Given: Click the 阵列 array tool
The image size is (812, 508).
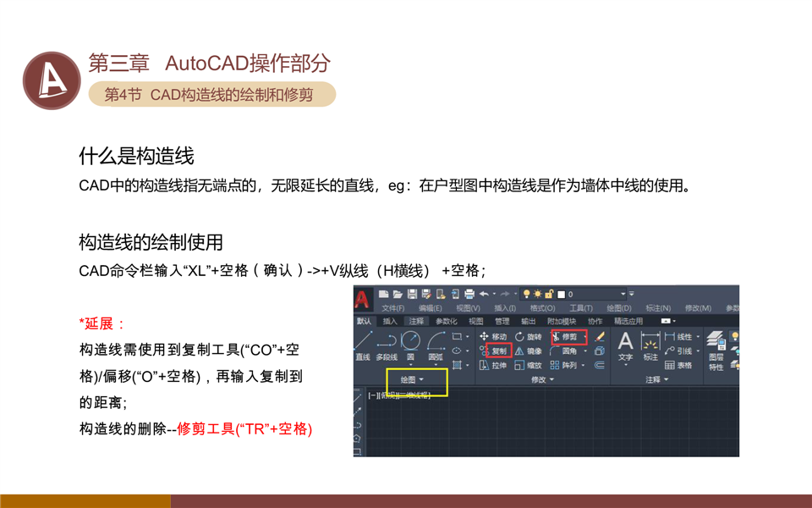Looking at the screenshot, I should coord(563,366).
